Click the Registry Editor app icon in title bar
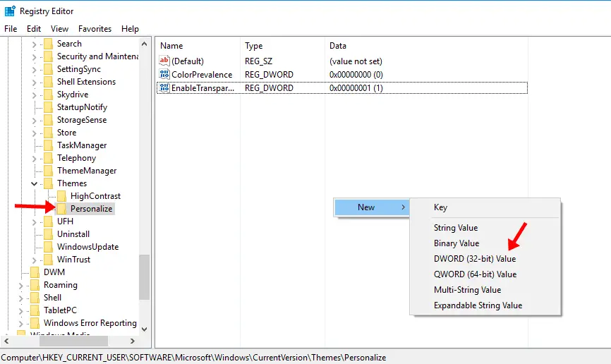The image size is (611, 364). coord(10,11)
